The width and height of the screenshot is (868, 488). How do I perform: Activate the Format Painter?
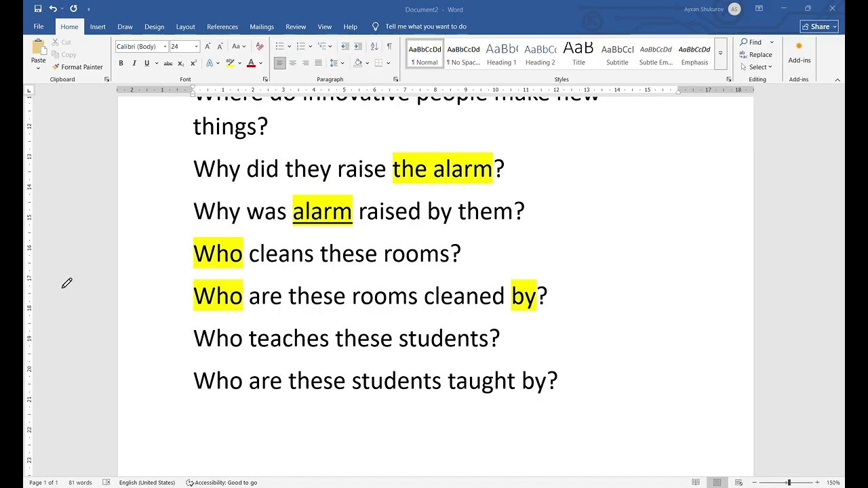[77, 67]
